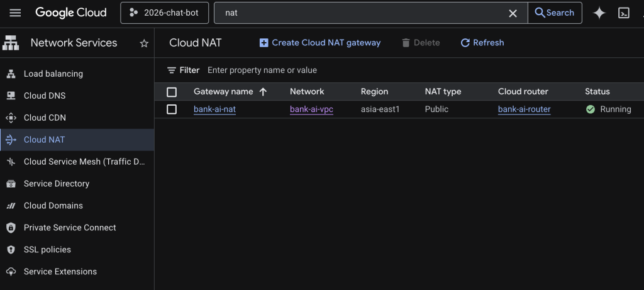The height and width of the screenshot is (290, 644).
Task: Sort by the Region column header
Action: tap(374, 92)
